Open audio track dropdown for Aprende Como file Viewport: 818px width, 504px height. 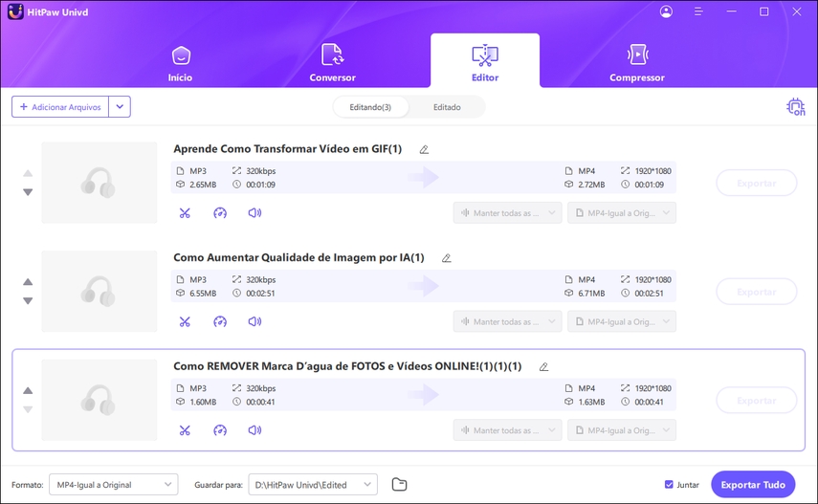click(x=508, y=213)
